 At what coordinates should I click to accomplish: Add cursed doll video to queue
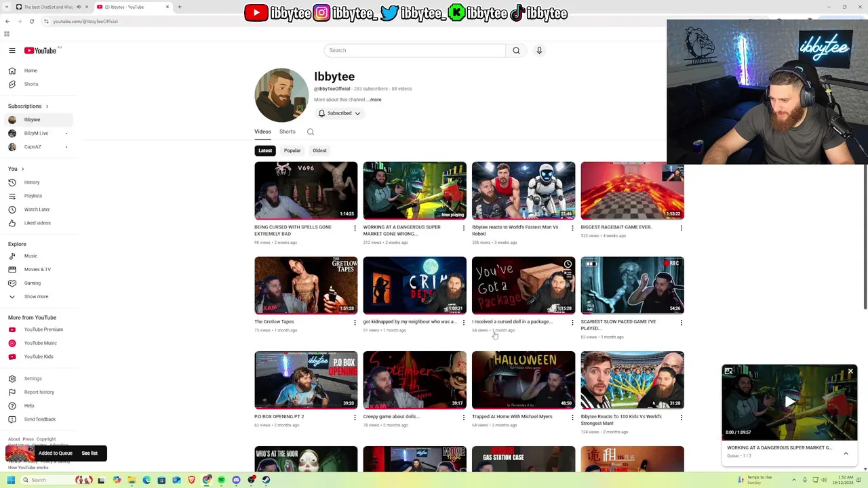[568, 275]
